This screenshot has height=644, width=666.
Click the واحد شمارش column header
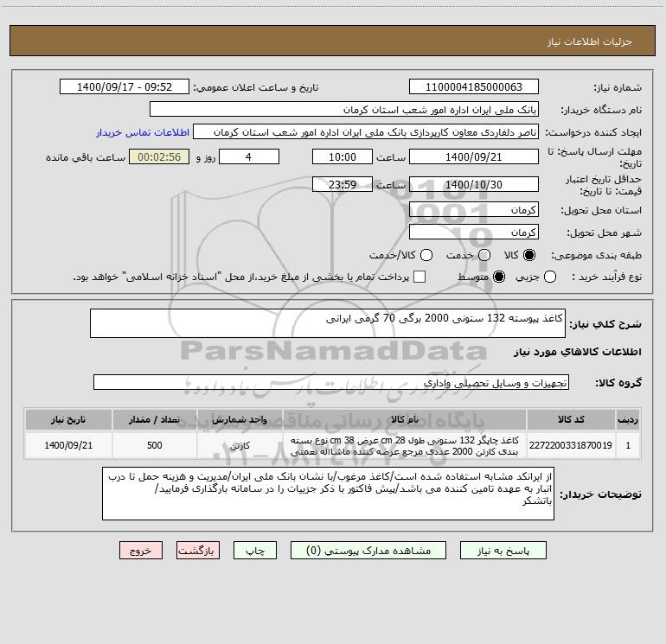[240, 419]
